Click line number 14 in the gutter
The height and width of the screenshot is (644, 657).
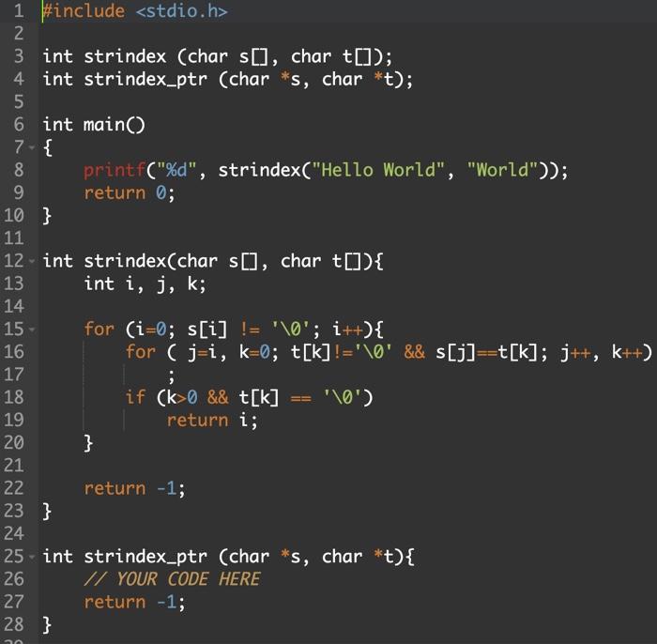click(x=14, y=307)
